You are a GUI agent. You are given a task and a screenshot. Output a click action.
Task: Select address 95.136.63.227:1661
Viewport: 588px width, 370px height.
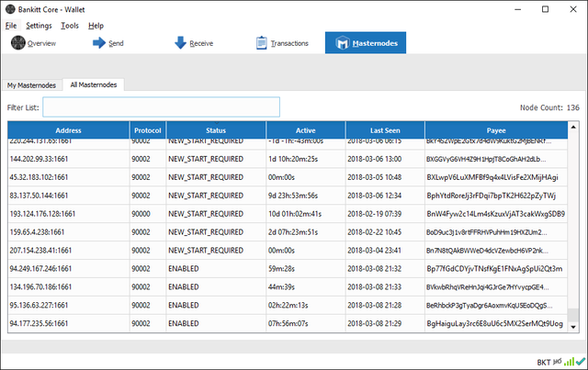click(39, 306)
